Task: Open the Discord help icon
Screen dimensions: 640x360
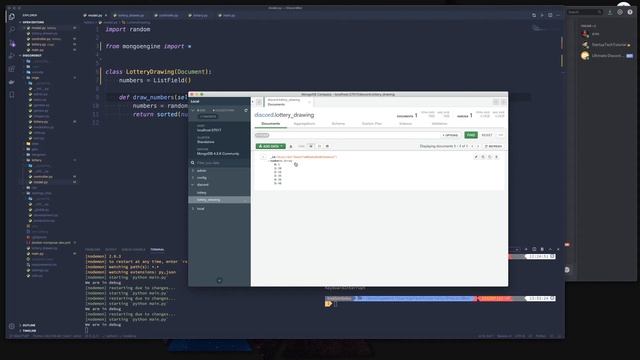Action: click(630, 12)
